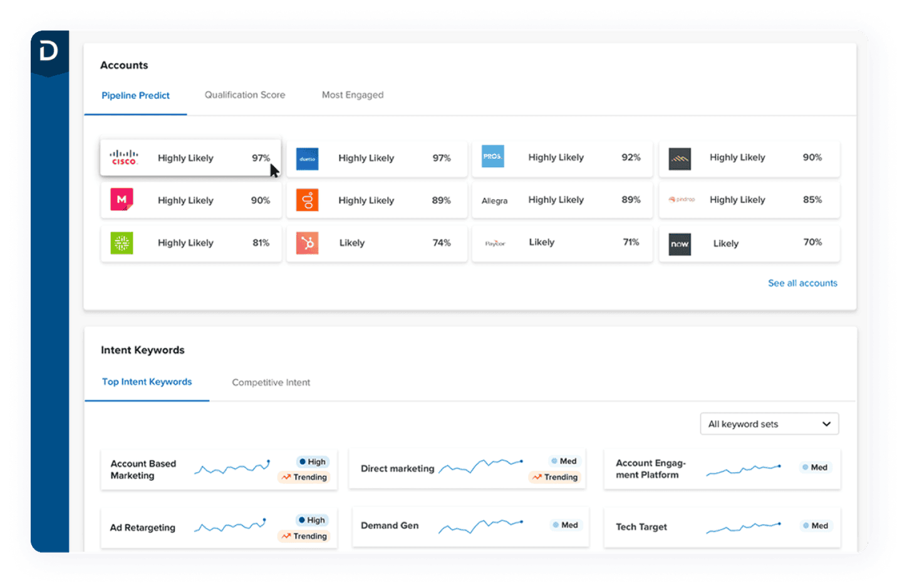Click the Tech Target keyword card
This screenshot has height=588, width=902.
tap(641, 527)
